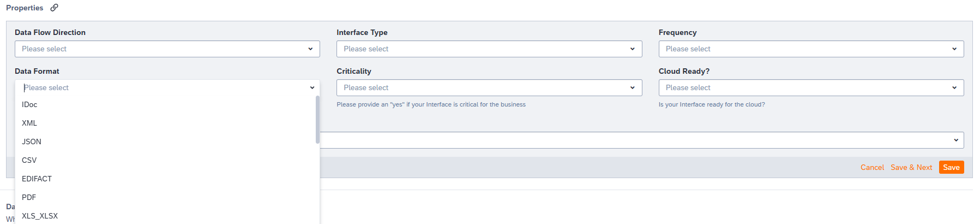Open the Data Flow Direction dropdown
Screen dimensions: 980x224
click(x=167, y=49)
